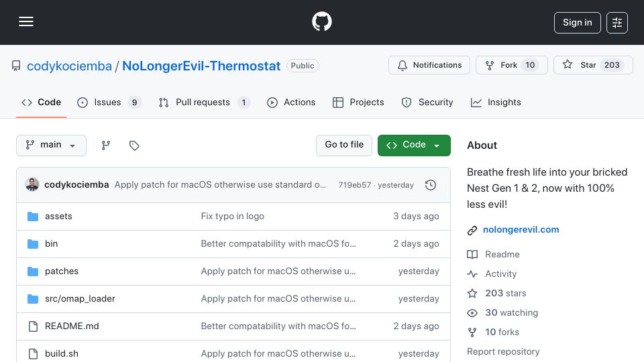The height and width of the screenshot is (362, 644).
Task: Expand the green Code dropdown
Action: coord(414,145)
